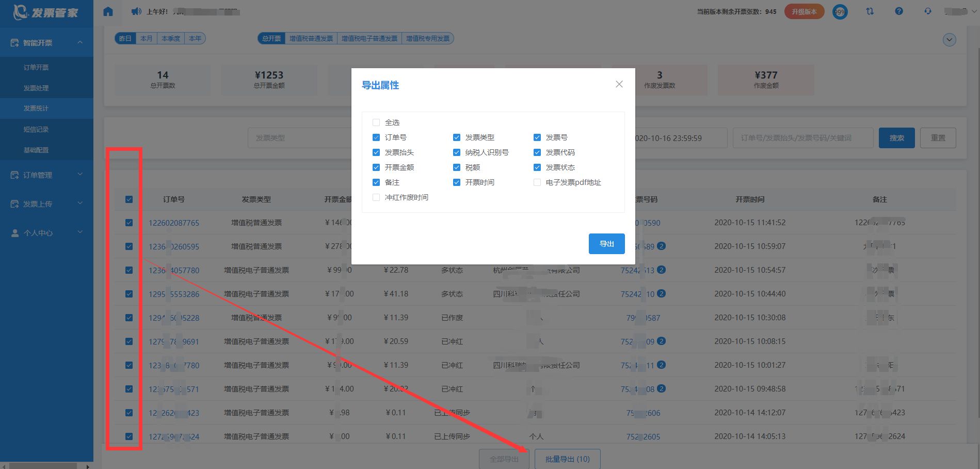The image size is (980, 469).
Task: Click the blue 导出 button
Action: click(x=607, y=244)
